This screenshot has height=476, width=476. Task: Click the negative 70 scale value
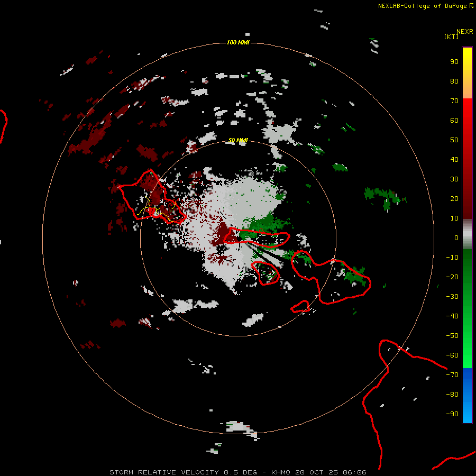coord(452,375)
